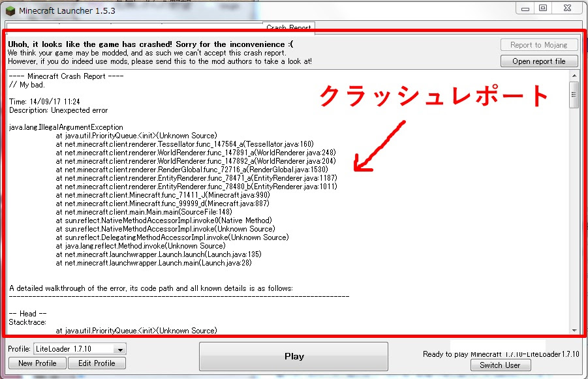Viewport: 588px width, 379px height.
Task: Click the Minecraft.func_71411_J(Minecraft.java:990) line
Action: 162,195
